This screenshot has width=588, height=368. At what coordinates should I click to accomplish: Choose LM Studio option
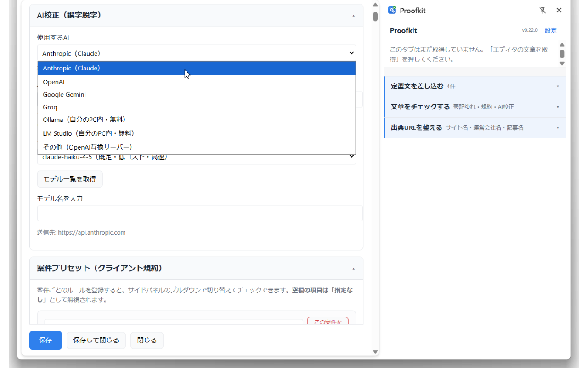[197, 133]
